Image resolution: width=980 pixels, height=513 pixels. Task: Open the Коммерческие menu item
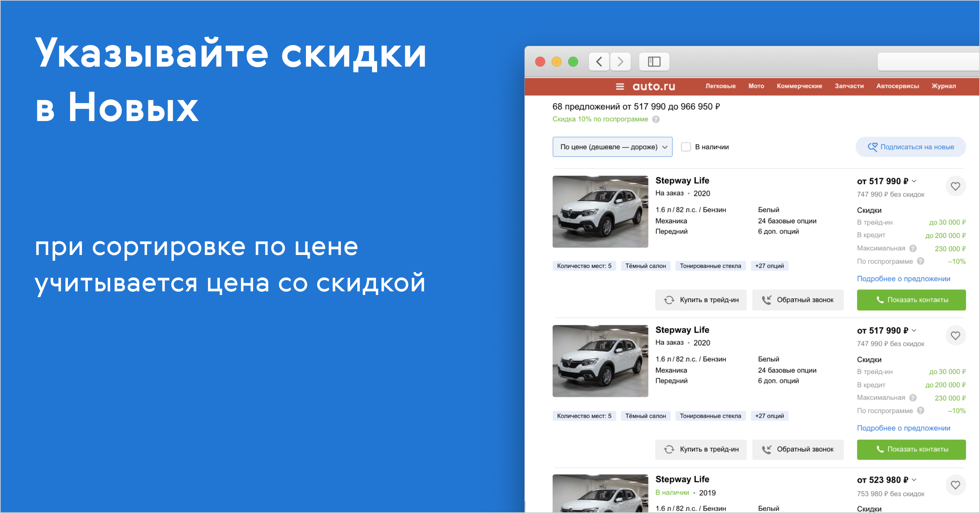(x=799, y=86)
